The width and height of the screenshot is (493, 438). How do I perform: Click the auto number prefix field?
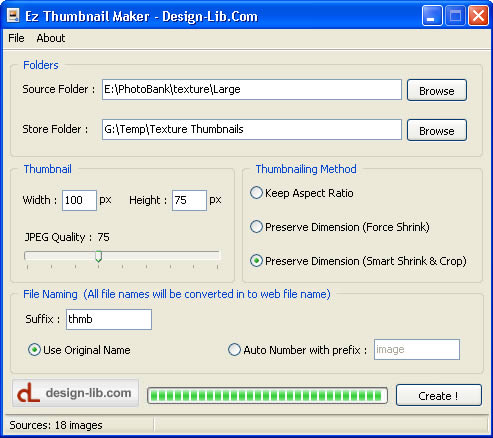coord(417,350)
